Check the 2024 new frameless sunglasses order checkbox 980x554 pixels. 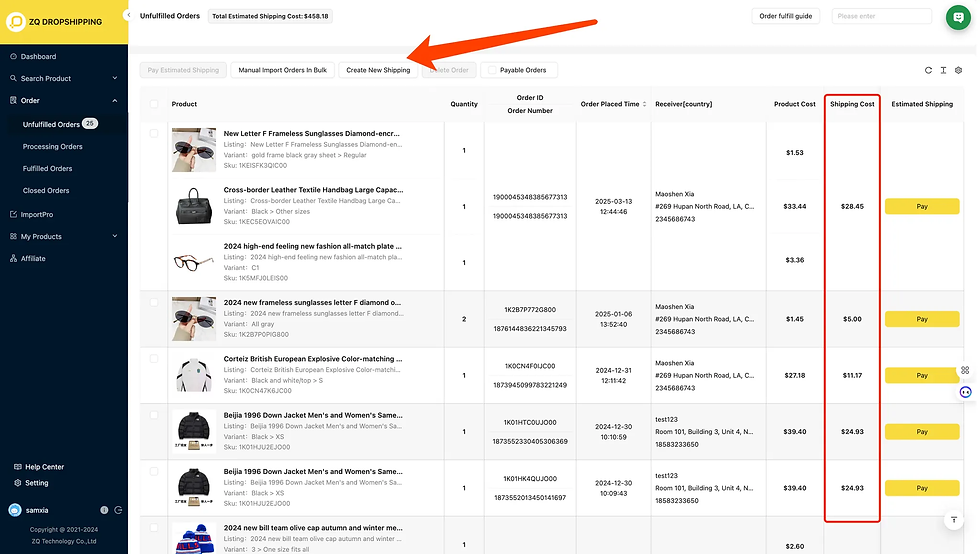154,302
